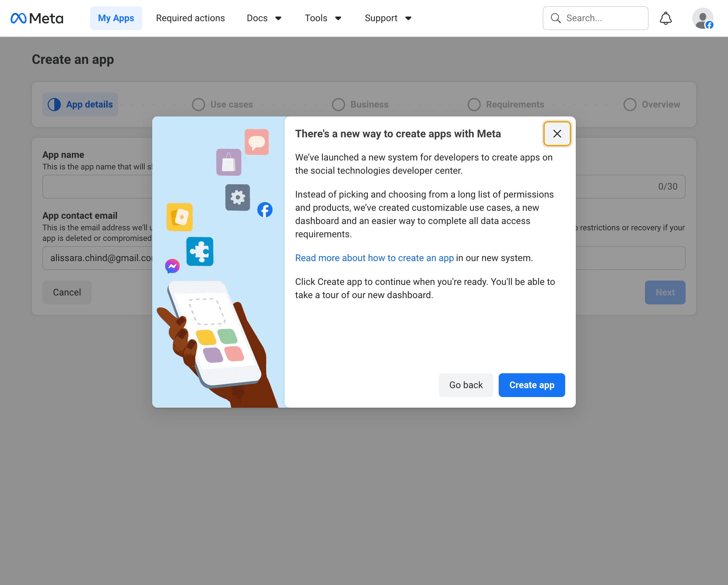
Task: Click the Create an app page heading
Action: point(73,60)
